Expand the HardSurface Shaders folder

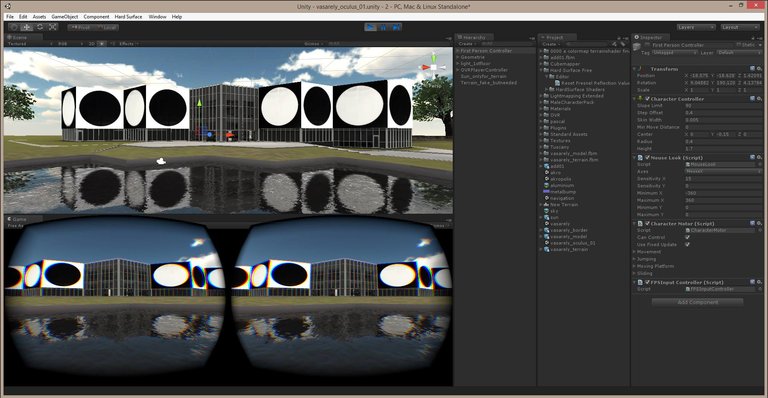tap(547, 89)
